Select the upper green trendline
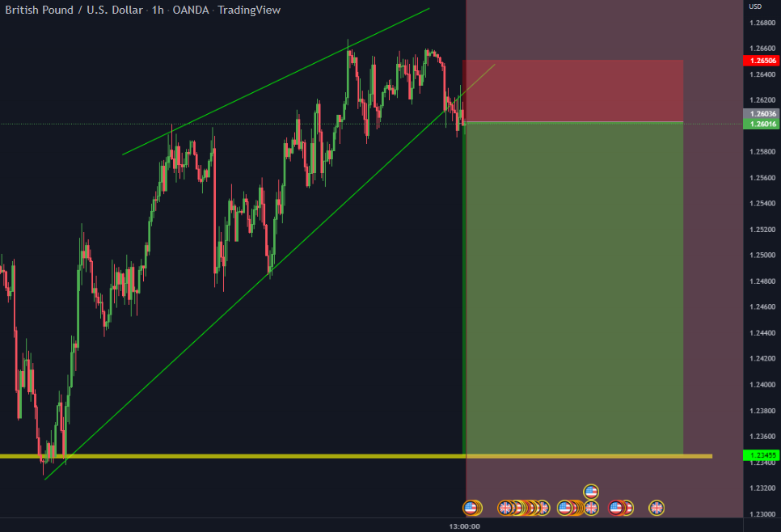The image size is (781, 532). click(x=276, y=82)
